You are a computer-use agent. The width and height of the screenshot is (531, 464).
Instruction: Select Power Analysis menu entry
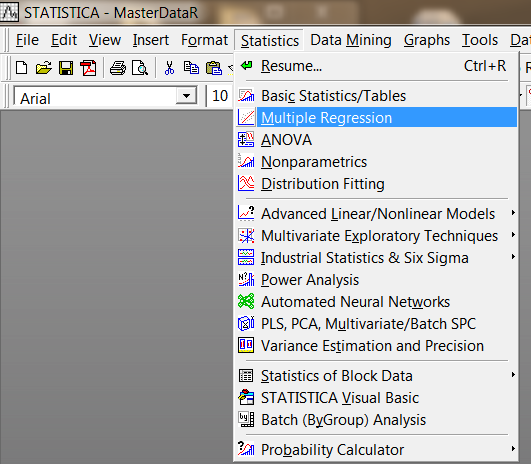click(x=376, y=280)
